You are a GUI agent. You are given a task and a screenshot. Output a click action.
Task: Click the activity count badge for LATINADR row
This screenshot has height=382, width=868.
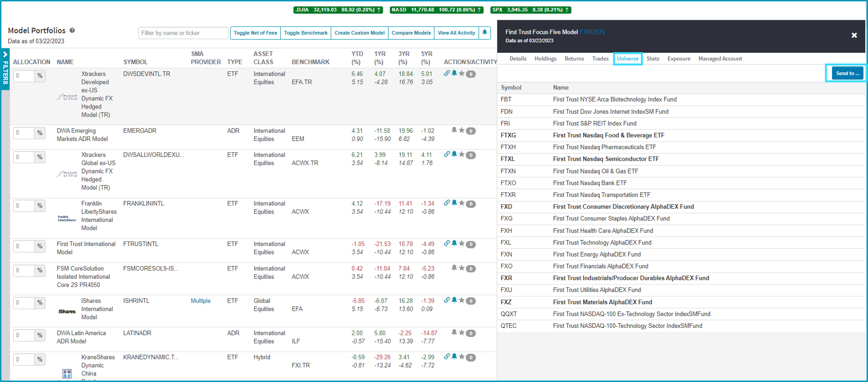(471, 334)
